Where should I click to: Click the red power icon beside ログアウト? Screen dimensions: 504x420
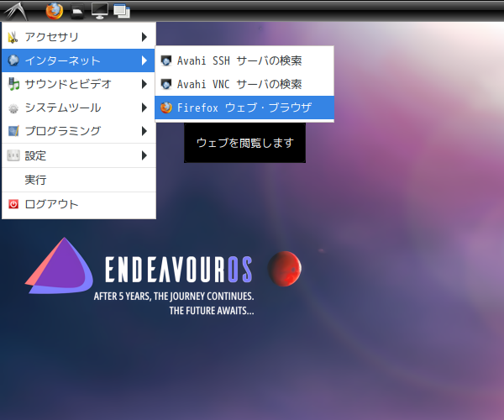(x=13, y=204)
